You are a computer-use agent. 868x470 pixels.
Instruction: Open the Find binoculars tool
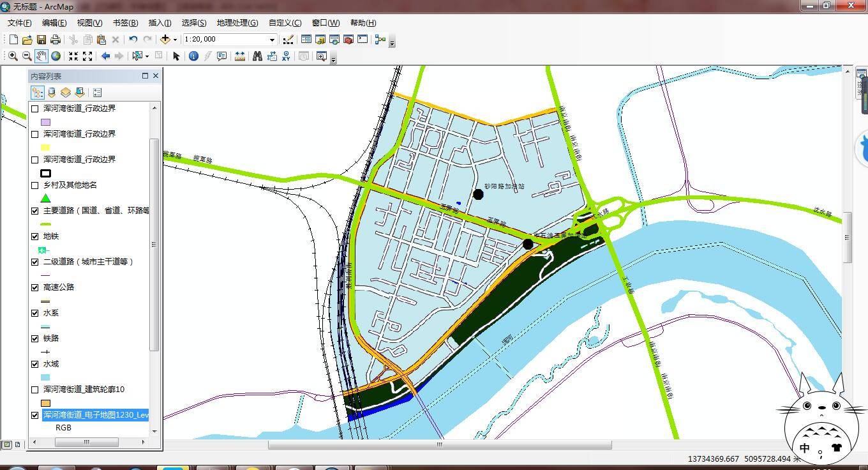(257, 56)
